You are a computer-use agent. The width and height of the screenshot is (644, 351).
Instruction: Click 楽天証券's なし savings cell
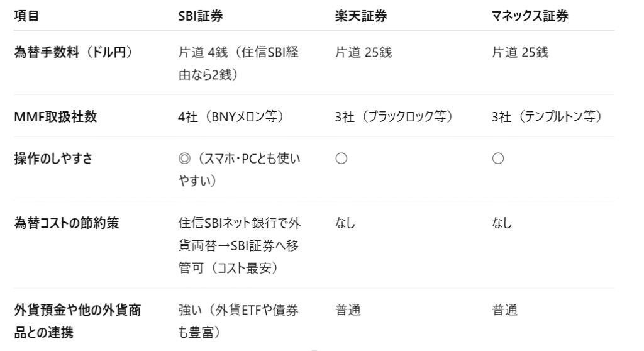[345, 223]
